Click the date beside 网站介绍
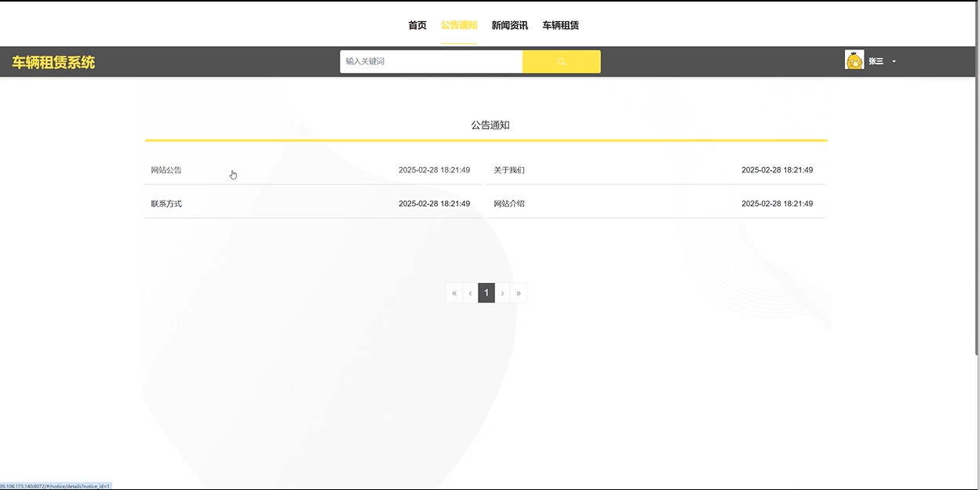 point(777,204)
